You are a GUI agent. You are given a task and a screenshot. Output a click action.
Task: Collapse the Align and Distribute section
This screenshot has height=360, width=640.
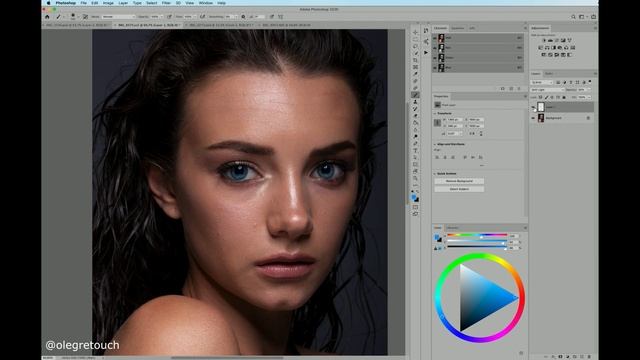tap(435, 144)
